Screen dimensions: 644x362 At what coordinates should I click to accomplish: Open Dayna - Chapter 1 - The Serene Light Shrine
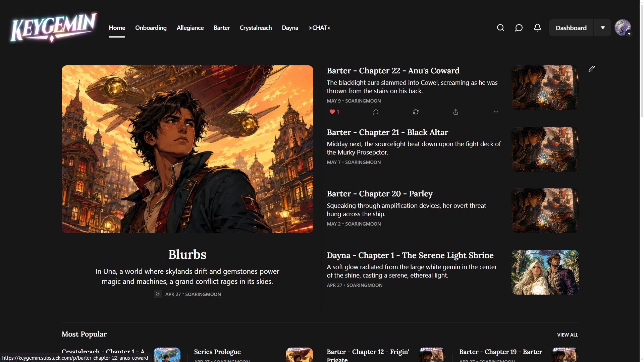pyautogui.click(x=410, y=255)
